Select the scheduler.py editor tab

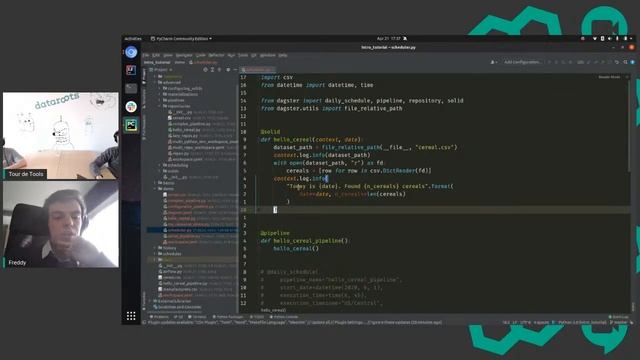click(258, 70)
